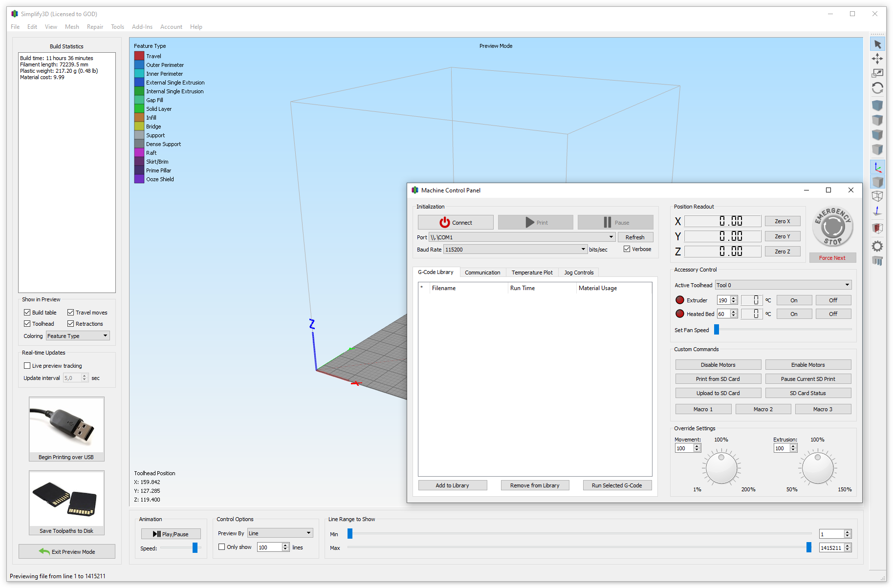Open the Coloring Feature Type dropdown
This screenshot has width=893, height=588.
click(78, 336)
